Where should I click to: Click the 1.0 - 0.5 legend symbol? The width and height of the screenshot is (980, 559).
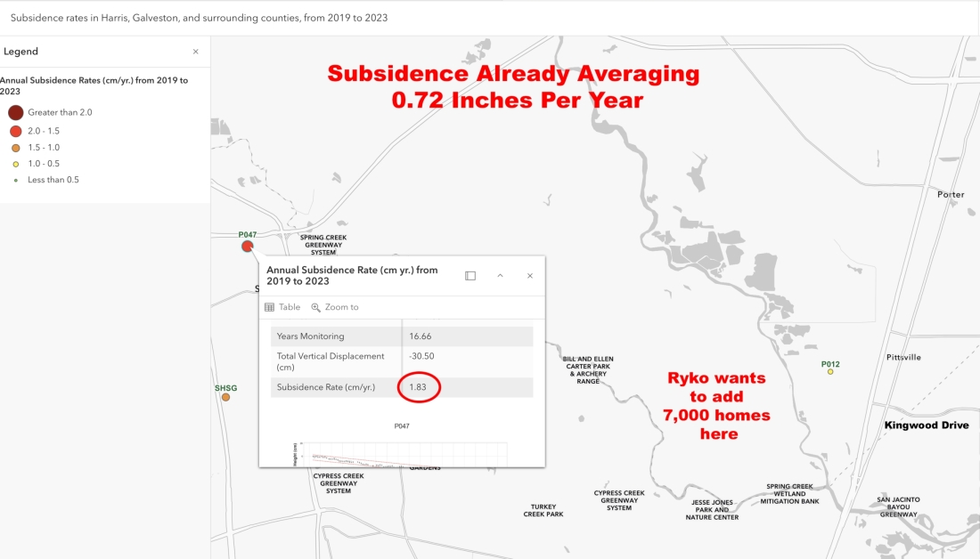[16, 165]
